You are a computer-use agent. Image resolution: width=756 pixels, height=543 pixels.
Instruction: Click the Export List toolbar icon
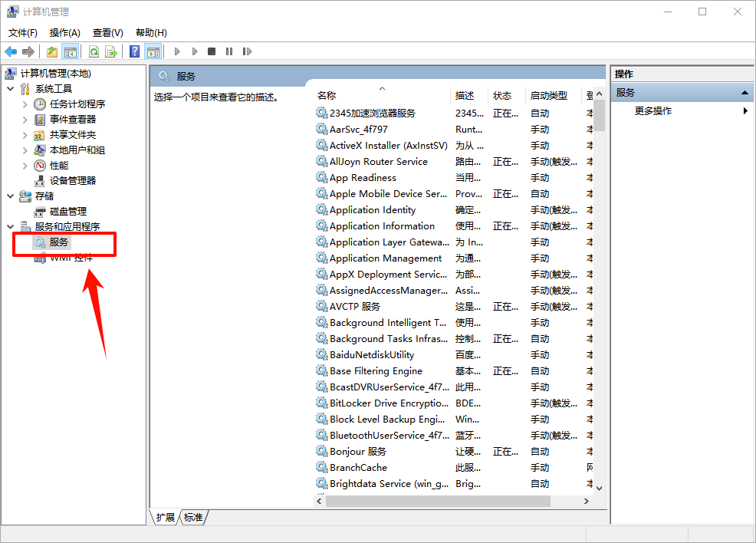coord(111,51)
